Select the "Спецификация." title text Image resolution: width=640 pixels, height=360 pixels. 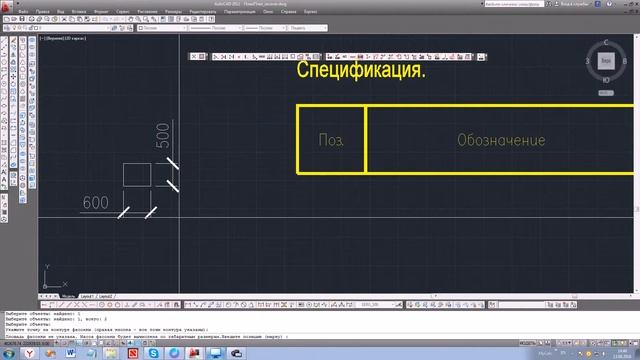[361, 70]
